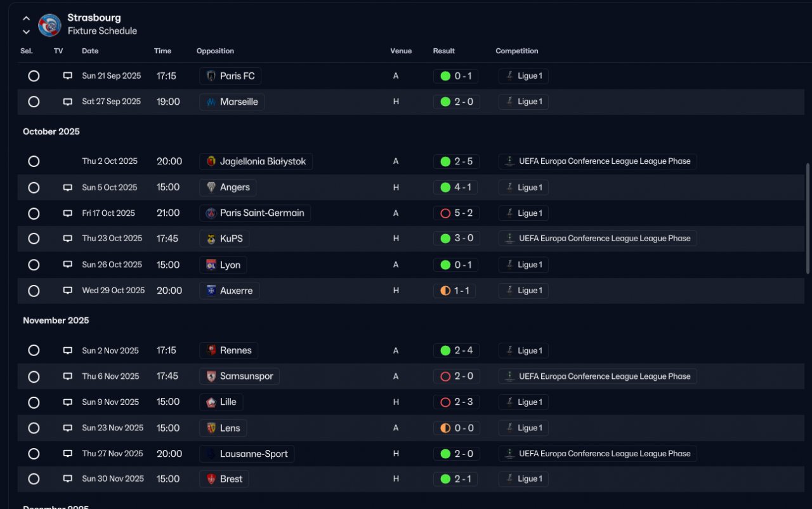Click the vertical scrollbar on the fixture list

pyautogui.click(x=808, y=219)
